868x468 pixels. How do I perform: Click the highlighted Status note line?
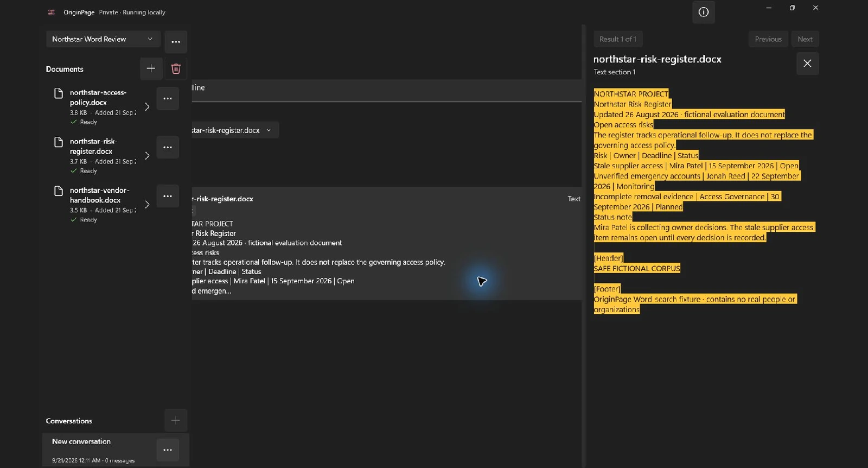point(613,217)
